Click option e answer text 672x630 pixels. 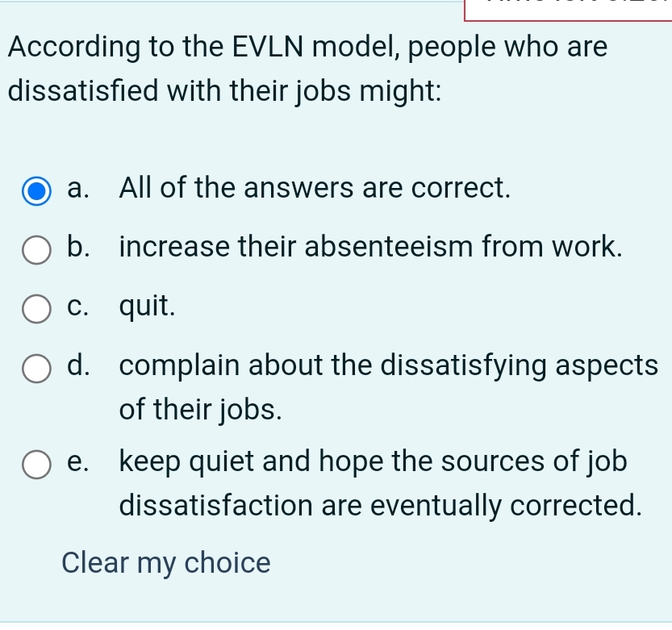[374, 461]
